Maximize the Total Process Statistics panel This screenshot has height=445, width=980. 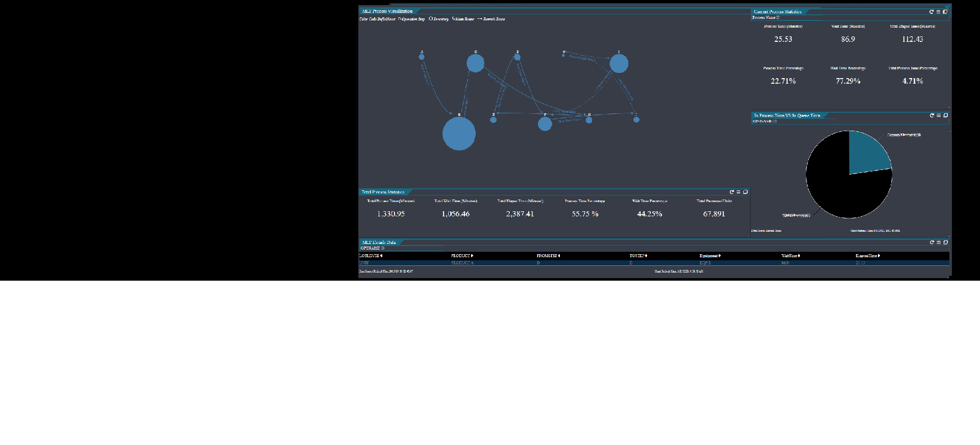pos(745,192)
